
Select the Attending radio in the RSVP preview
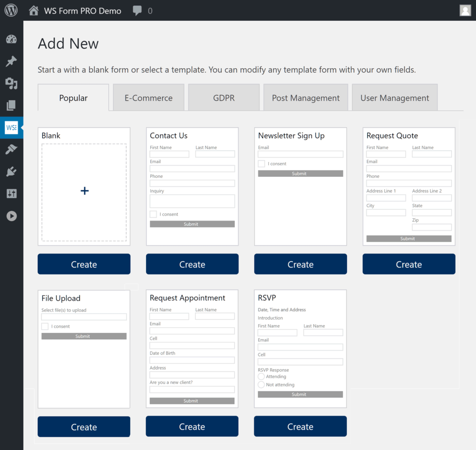pos(261,377)
